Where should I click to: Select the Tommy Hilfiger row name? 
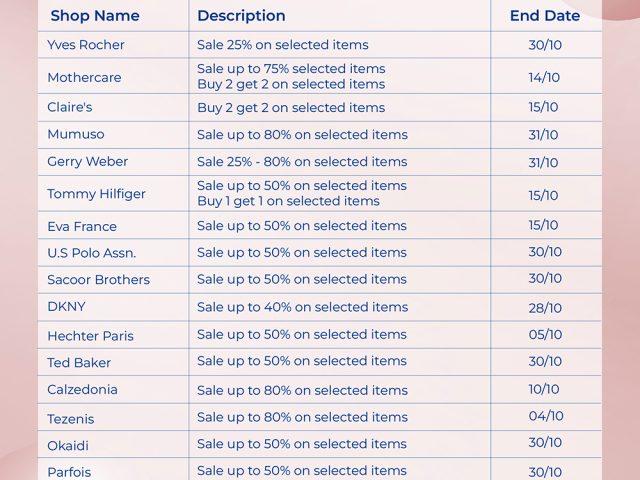click(x=96, y=194)
